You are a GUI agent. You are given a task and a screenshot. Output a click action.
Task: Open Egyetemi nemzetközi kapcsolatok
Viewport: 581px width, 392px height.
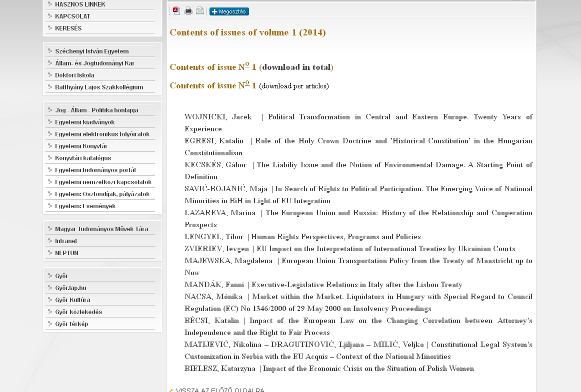[x=103, y=182]
